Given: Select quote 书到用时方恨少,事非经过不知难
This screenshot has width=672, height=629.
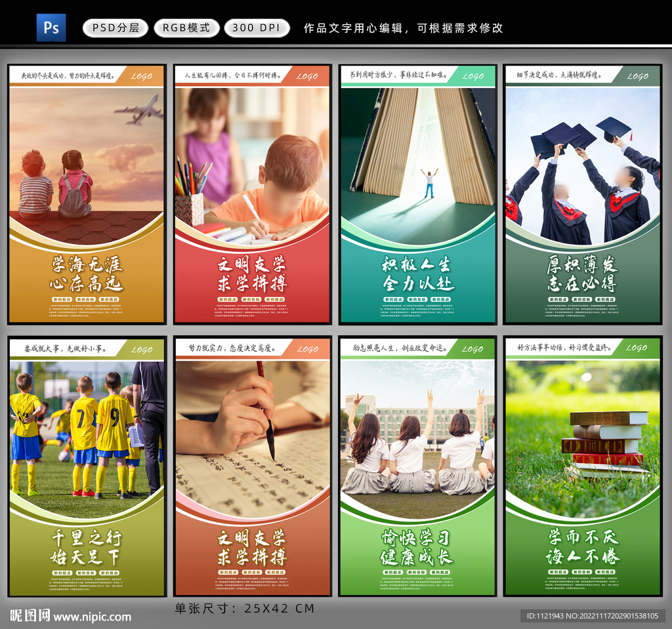Looking at the screenshot, I should 398,75.
